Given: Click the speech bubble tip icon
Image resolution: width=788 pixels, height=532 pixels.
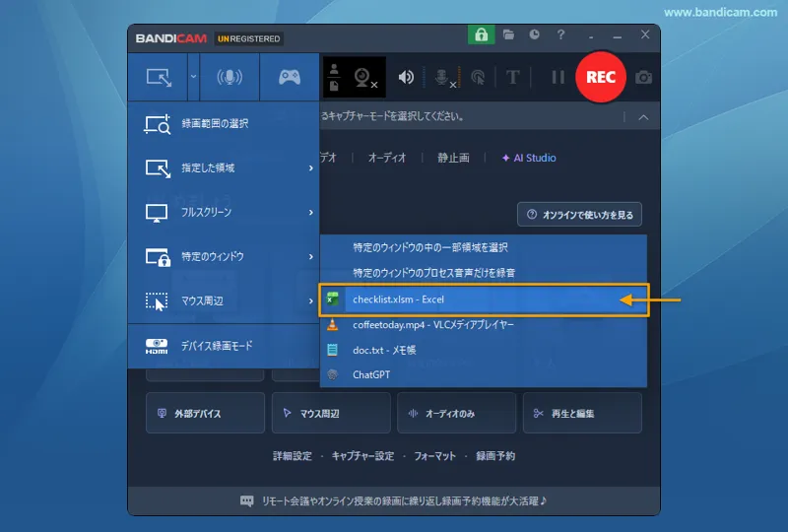Looking at the screenshot, I should click(247, 500).
